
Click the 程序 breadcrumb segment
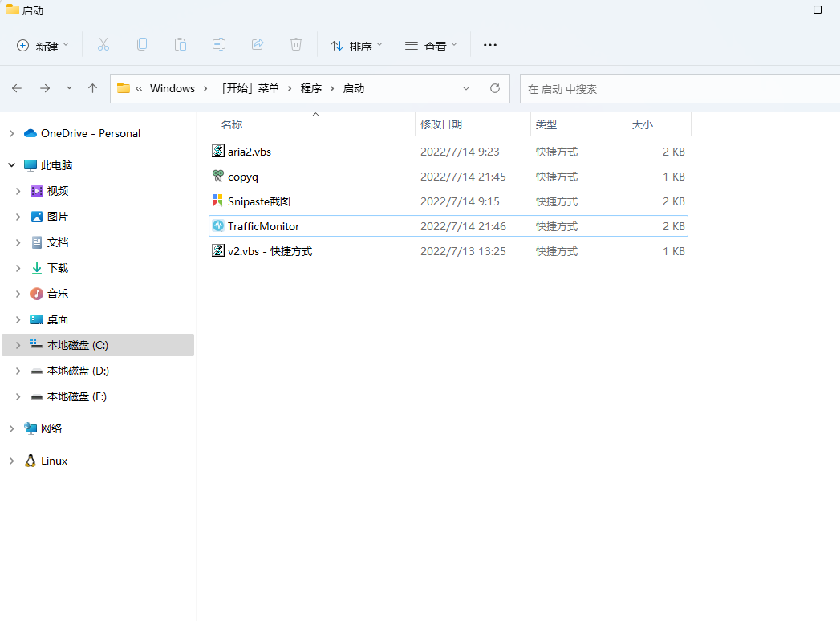311,88
